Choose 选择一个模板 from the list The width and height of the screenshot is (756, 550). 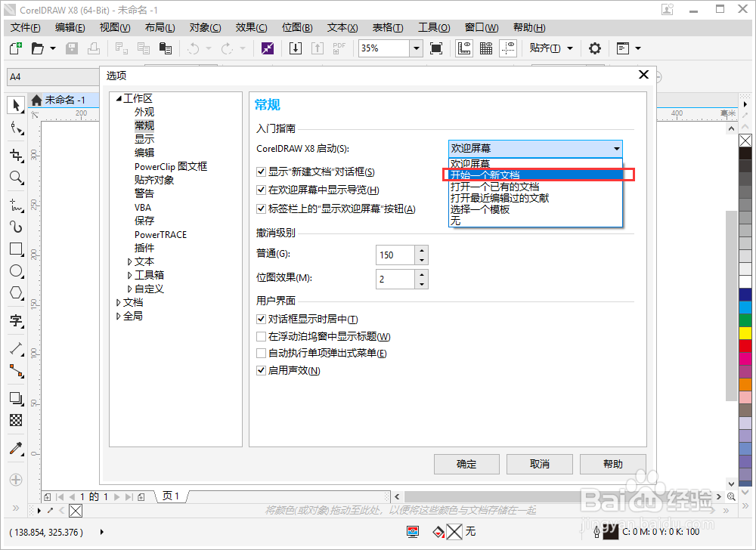536,209
